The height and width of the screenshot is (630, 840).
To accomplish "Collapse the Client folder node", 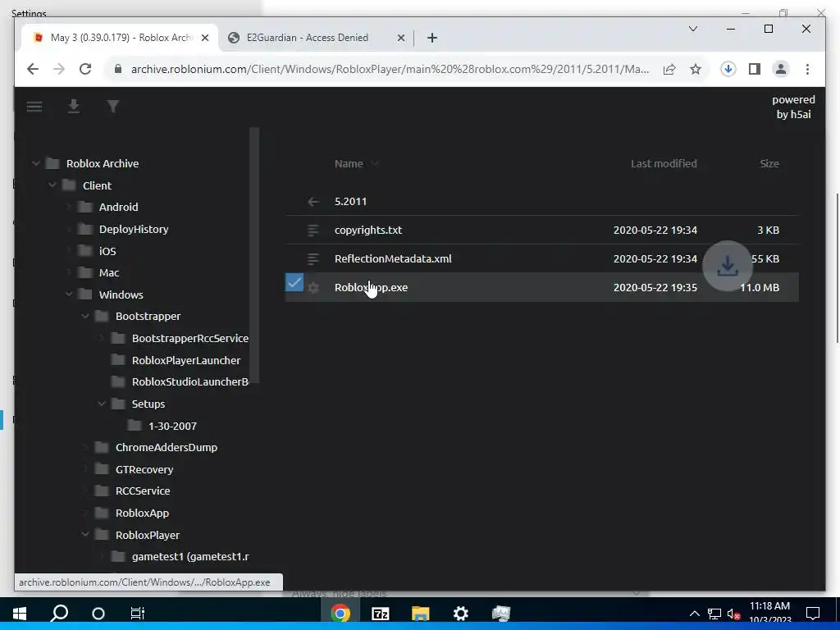I will pos(52,185).
